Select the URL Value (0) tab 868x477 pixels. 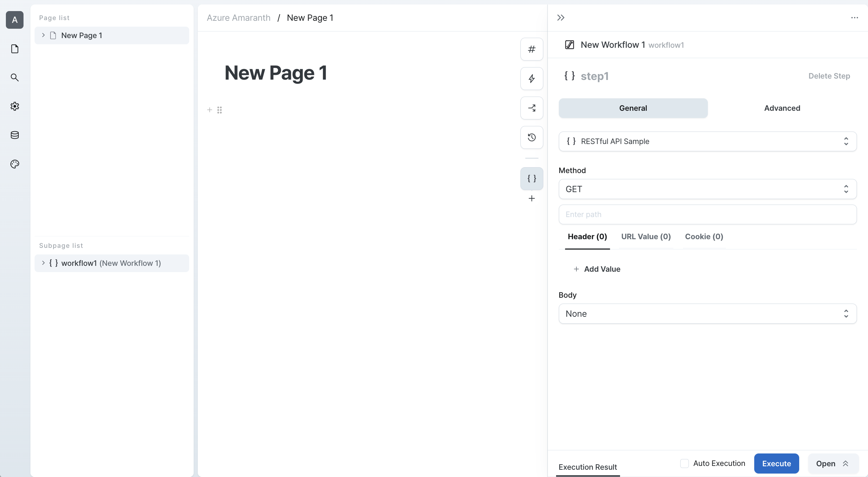[x=646, y=237]
